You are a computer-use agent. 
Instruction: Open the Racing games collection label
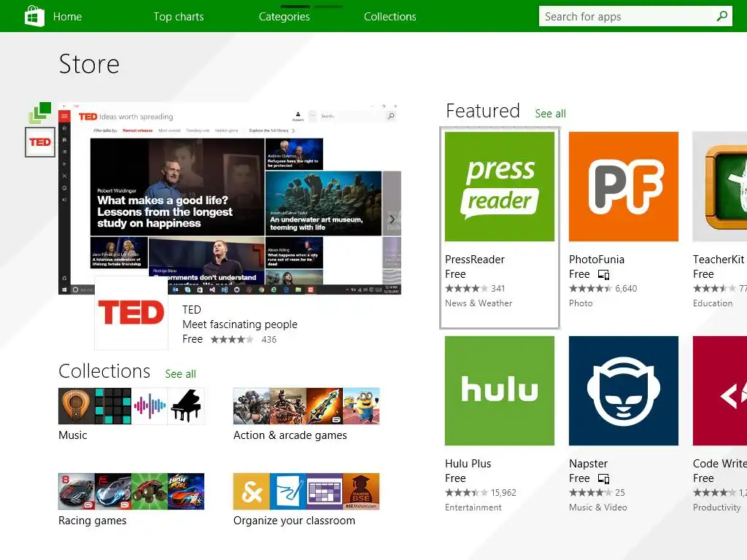coord(93,521)
